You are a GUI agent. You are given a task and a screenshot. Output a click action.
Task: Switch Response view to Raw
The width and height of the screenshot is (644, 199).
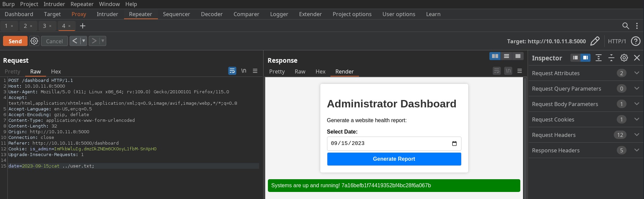click(x=300, y=71)
